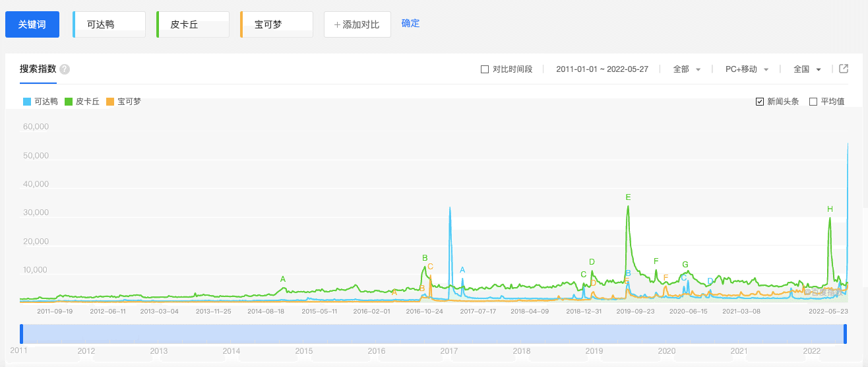Viewport: 868px width, 367px height.
Task: Click orange news marker D
Action: (x=594, y=283)
